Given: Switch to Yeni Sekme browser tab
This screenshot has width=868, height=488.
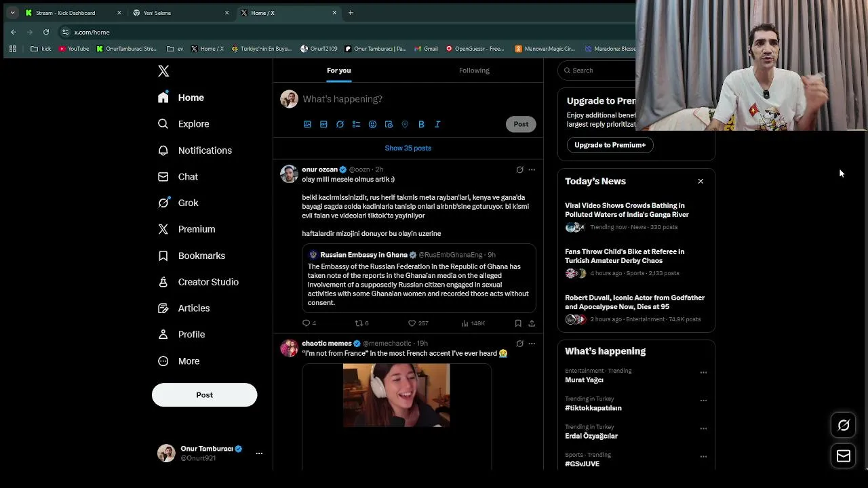Looking at the screenshot, I should click(x=180, y=13).
